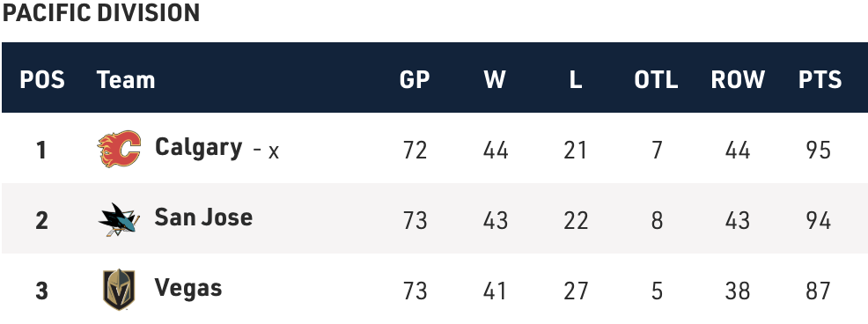Click the clinched 'x' marker beside Calgary
Image resolution: width=868 pixels, height=324 pixels.
coord(274,151)
